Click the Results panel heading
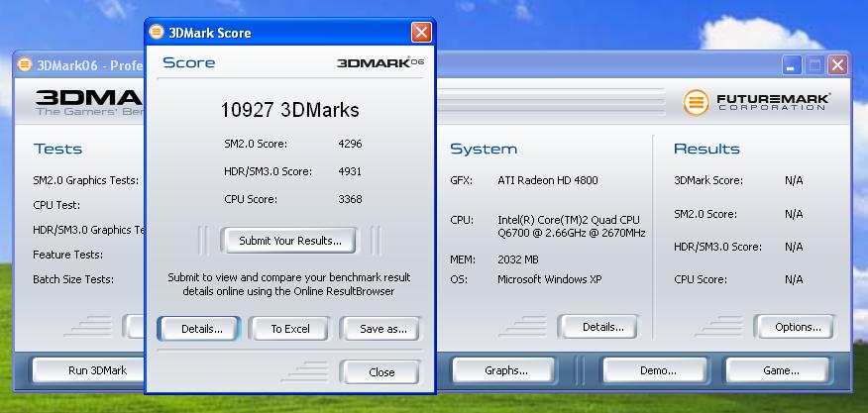868x413 pixels. [x=706, y=149]
